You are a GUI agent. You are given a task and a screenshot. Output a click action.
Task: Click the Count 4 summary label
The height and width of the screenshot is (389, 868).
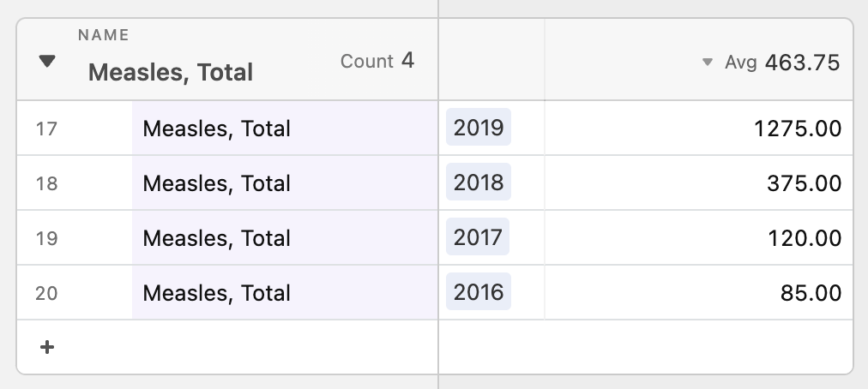tap(377, 61)
